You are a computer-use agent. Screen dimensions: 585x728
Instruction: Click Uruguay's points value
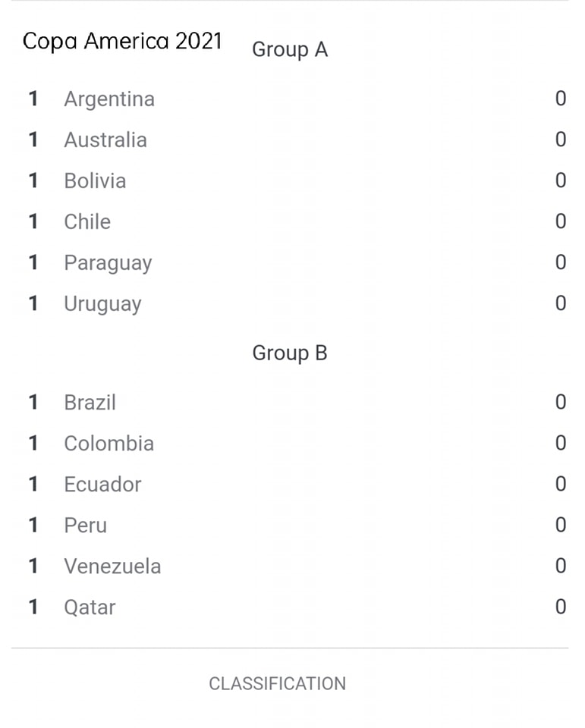point(561,303)
